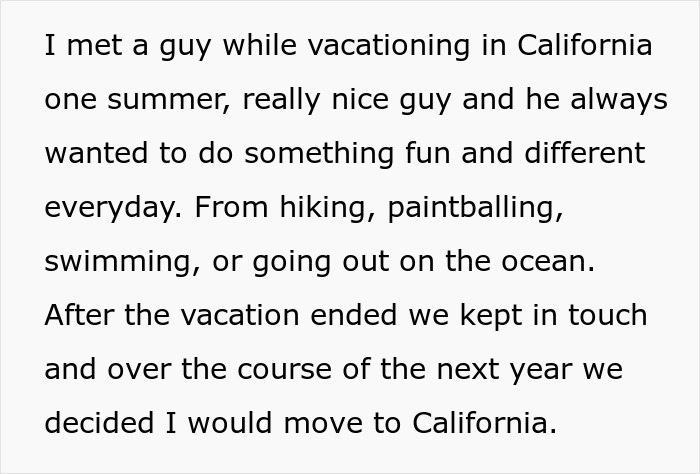Screen dimensions: 700x474
Task: Point and click on "paintballing"
Action: [469, 208]
